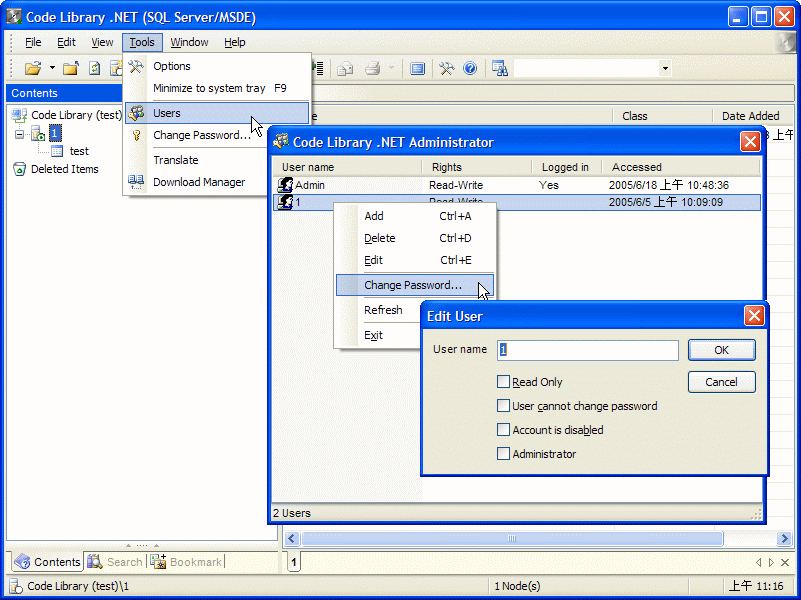
Task: Switch to the Contents tab
Action: point(47,562)
